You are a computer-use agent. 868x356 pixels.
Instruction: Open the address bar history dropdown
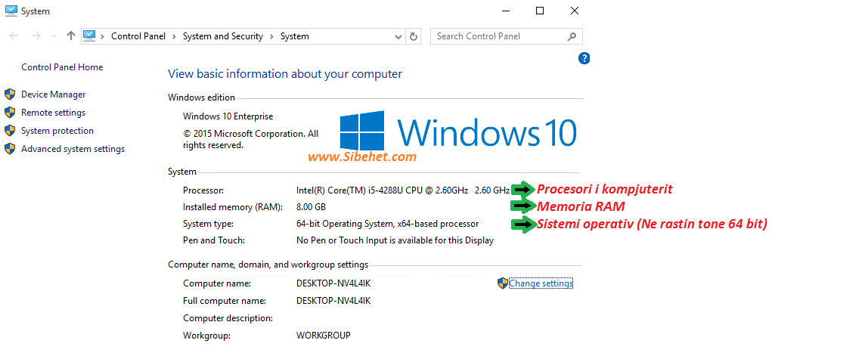click(398, 36)
